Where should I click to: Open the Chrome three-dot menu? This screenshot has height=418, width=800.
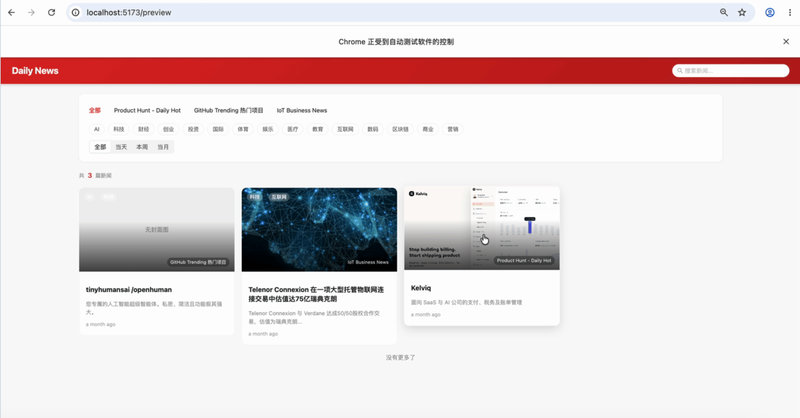(789, 12)
